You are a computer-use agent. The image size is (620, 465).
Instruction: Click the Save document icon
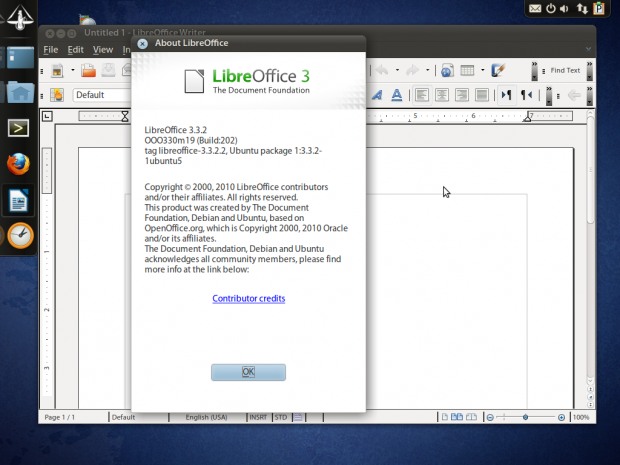(108, 70)
